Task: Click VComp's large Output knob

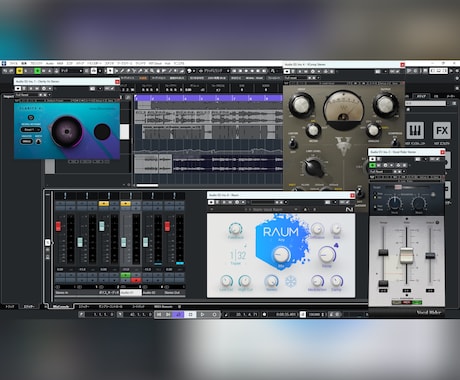Action: click(385, 104)
